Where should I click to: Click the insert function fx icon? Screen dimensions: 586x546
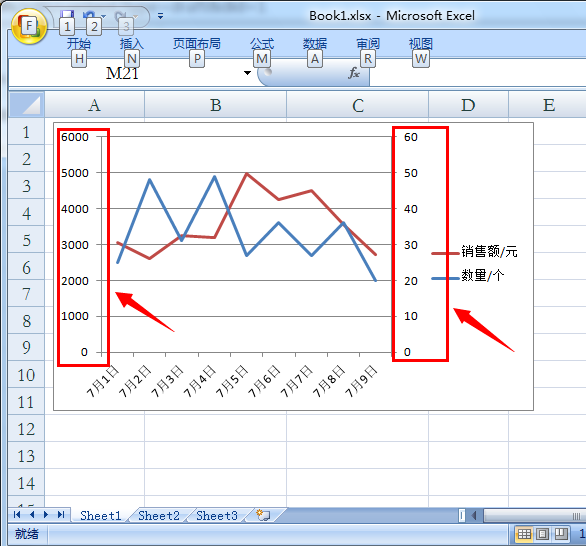(x=354, y=73)
